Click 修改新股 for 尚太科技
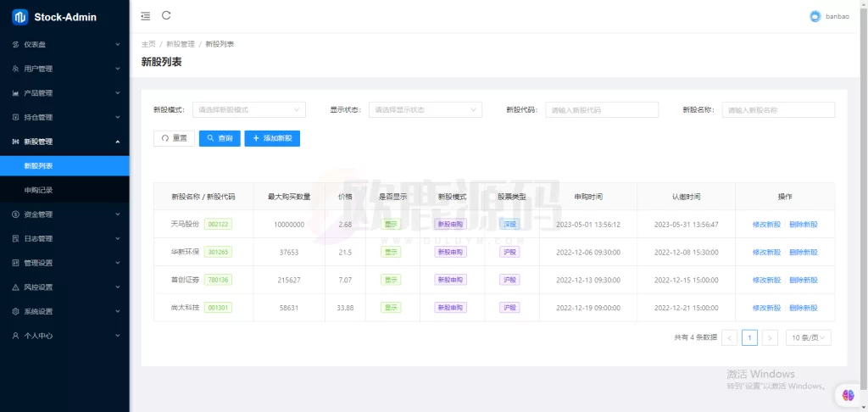Screen dimensions: 868x412 [766, 308]
